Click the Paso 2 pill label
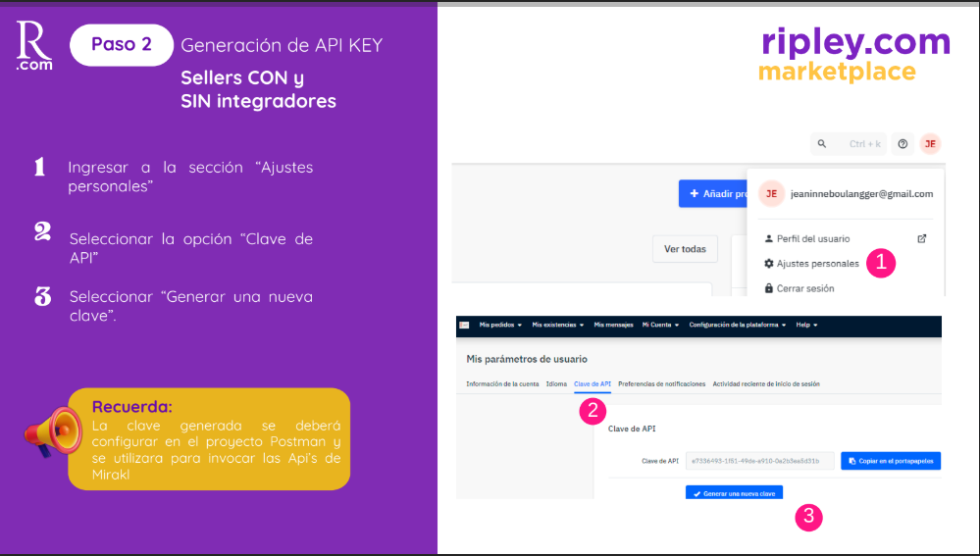980x556 pixels. coord(122,44)
